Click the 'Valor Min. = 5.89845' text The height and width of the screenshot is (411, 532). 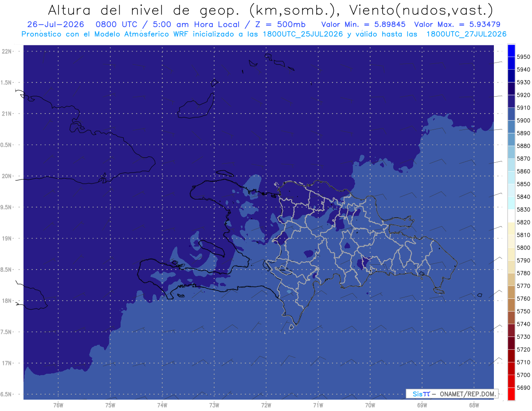point(364,24)
